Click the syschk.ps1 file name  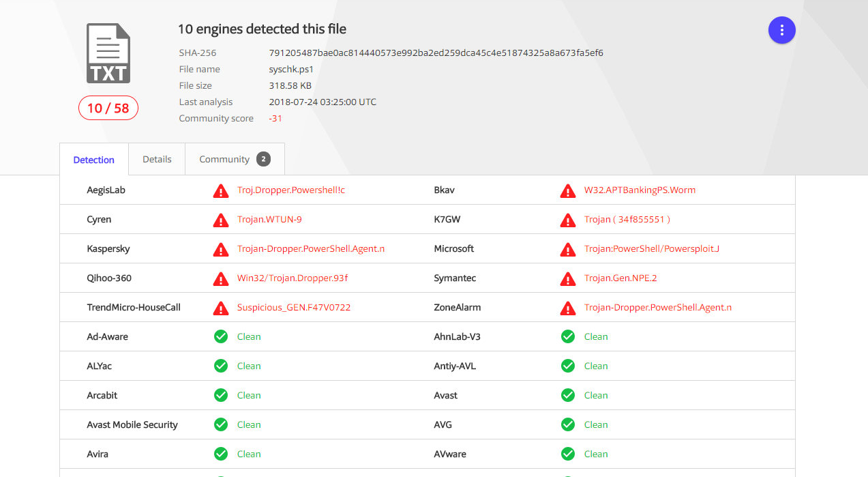click(x=291, y=69)
